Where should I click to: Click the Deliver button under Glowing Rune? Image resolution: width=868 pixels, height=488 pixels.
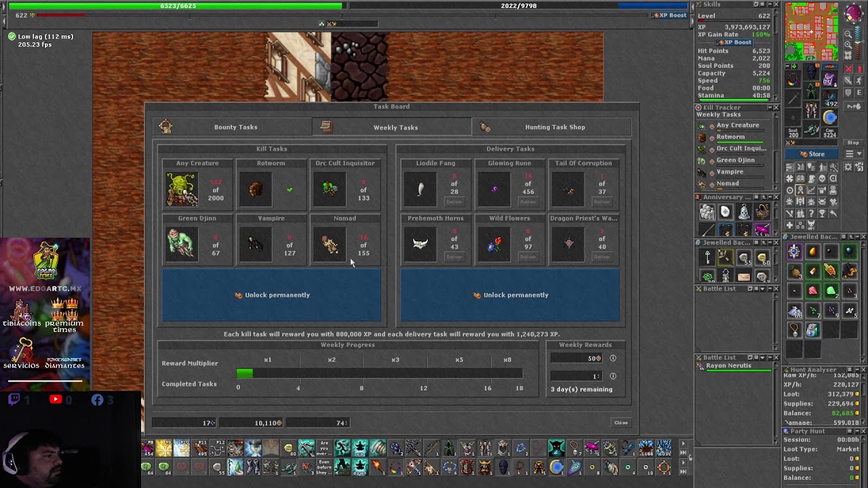(x=528, y=201)
